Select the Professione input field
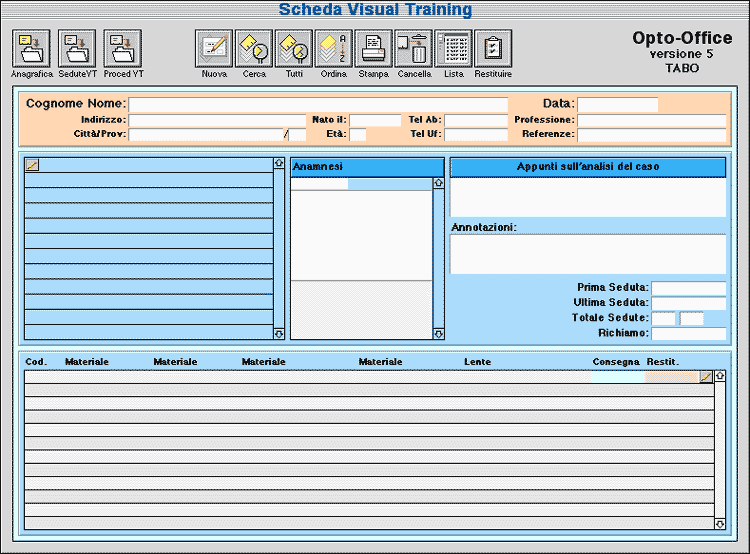 [651, 120]
